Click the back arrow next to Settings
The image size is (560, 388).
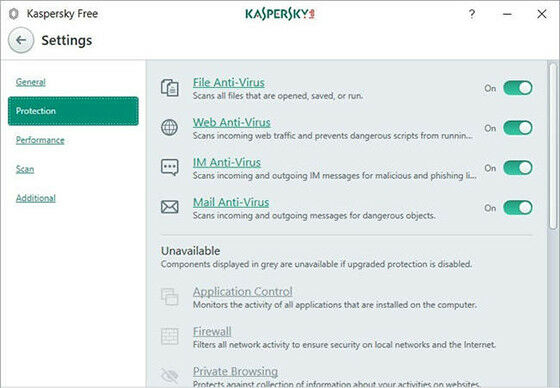point(21,40)
